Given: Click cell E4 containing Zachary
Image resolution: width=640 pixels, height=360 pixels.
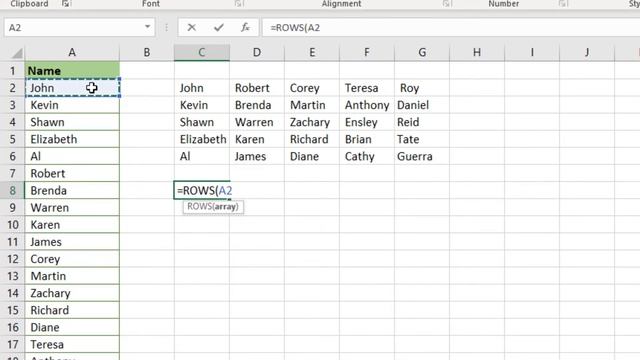Looking at the screenshot, I should pyautogui.click(x=312, y=122).
